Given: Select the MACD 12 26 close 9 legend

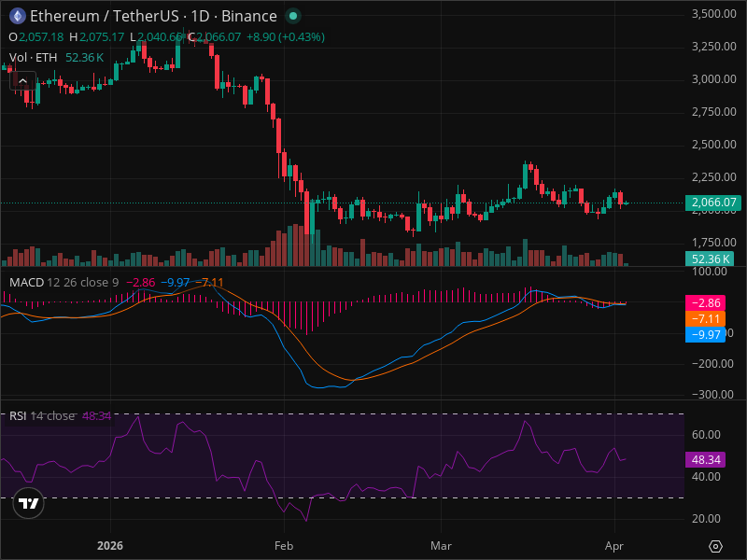Looking at the screenshot, I should pos(63,283).
